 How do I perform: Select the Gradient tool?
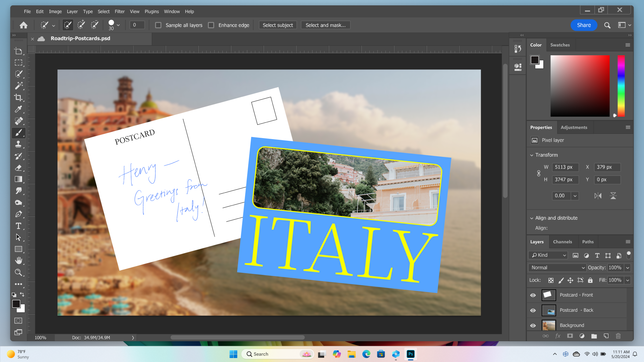(18, 179)
